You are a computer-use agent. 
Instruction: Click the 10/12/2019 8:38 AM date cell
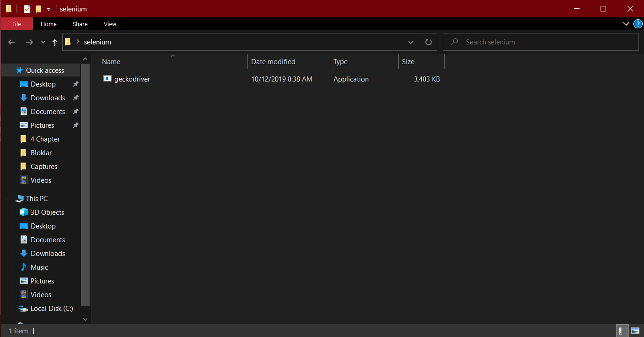click(282, 79)
